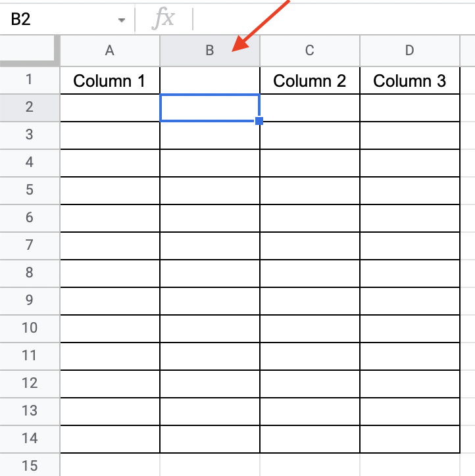Click the cell containing Column 1

[110, 81]
